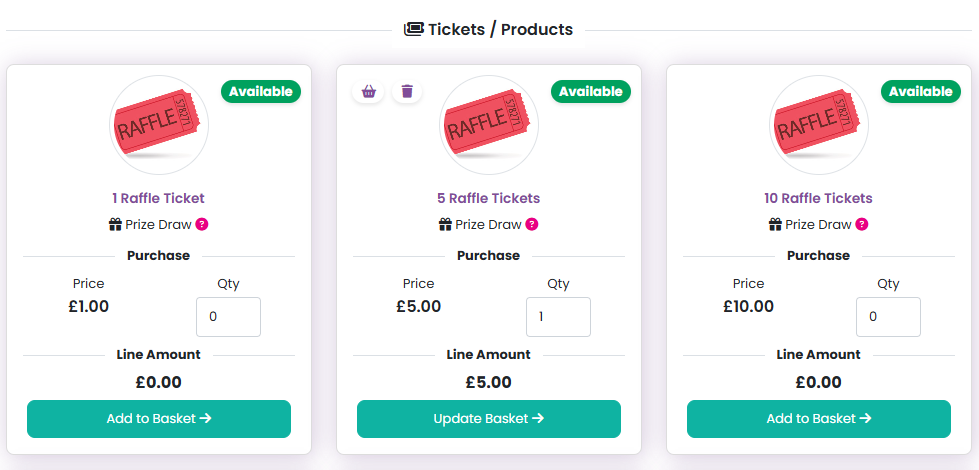Image resolution: width=979 pixels, height=470 pixels.
Task: Click the help icon beside 5 Raffle Tickets Prize Draw
Action: (532, 224)
